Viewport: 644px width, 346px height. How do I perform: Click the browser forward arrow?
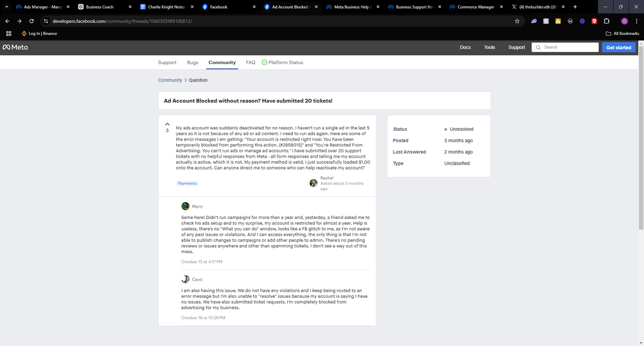[x=19, y=21]
